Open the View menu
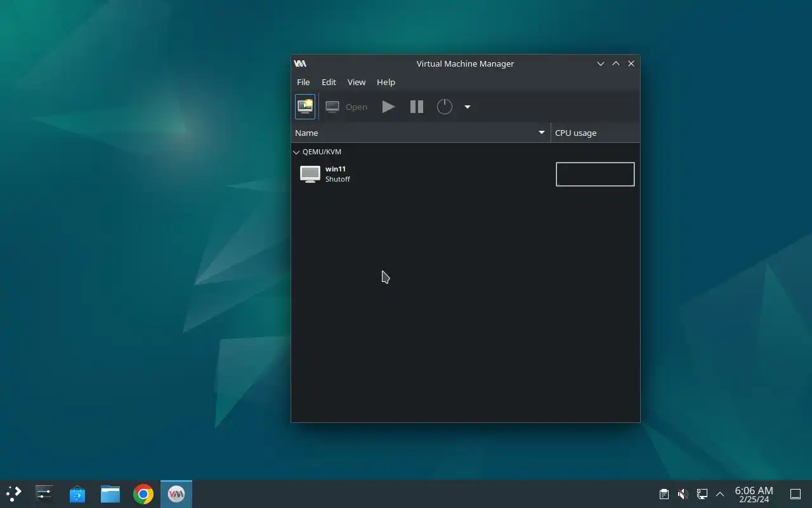The width and height of the screenshot is (812, 508). [x=357, y=82]
